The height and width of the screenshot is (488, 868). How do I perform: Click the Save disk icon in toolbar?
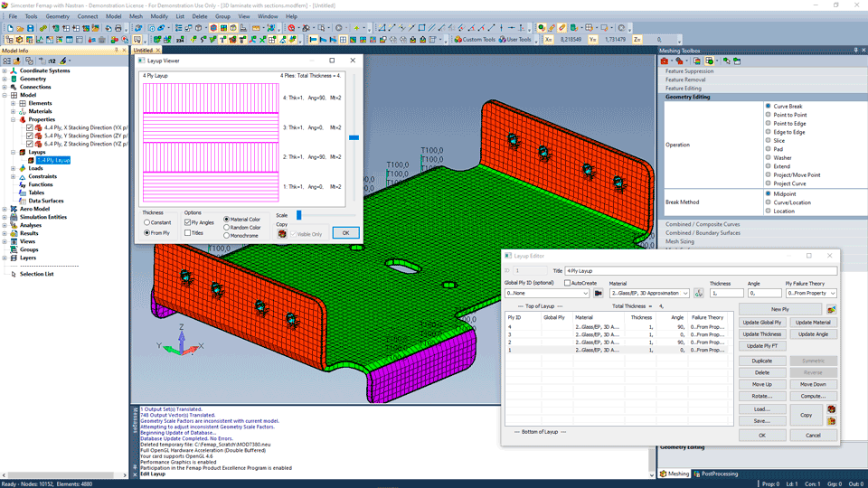pyautogui.click(x=31, y=28)
